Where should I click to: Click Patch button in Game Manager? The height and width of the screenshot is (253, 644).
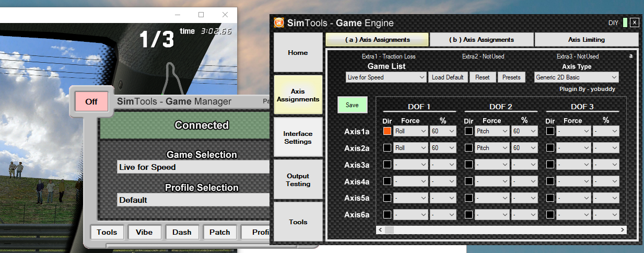(x=220, y=232)
